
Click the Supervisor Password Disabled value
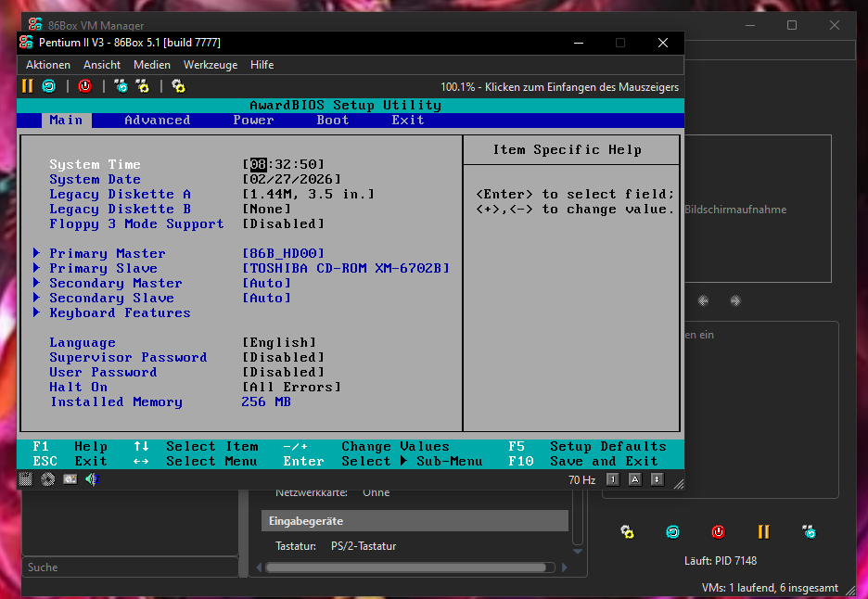pyautogui.click(x=283, y=358)
